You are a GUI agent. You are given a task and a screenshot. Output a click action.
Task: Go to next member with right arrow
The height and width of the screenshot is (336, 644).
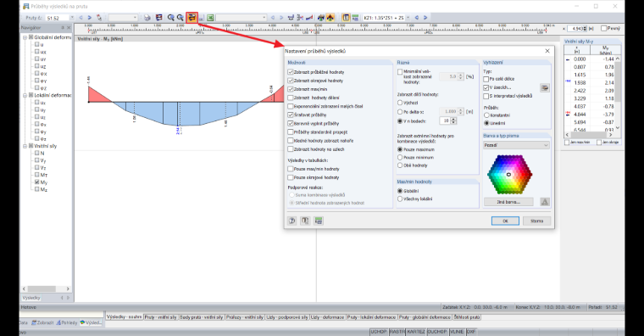pos(90,18)
